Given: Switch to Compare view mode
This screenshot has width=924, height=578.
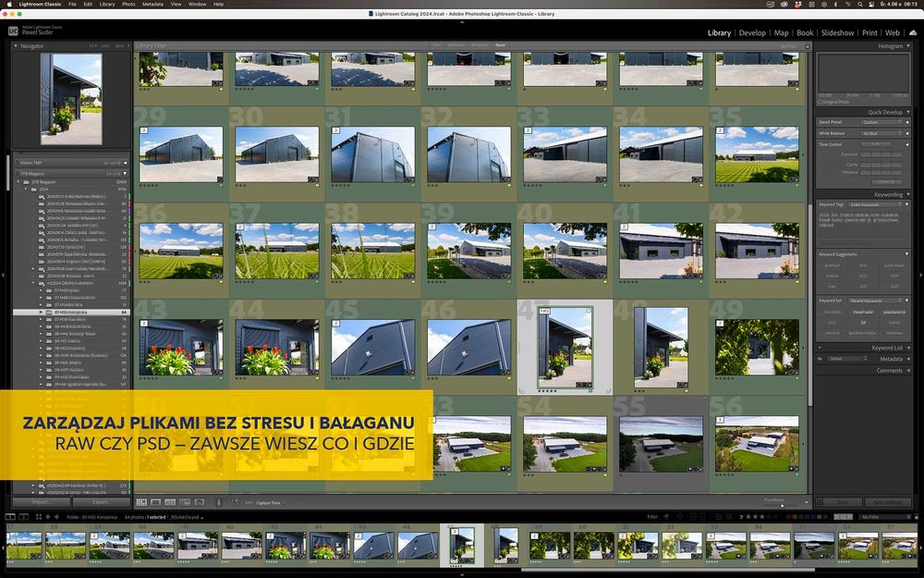Looking at the screenshot, I should click(x=170, y=502).
